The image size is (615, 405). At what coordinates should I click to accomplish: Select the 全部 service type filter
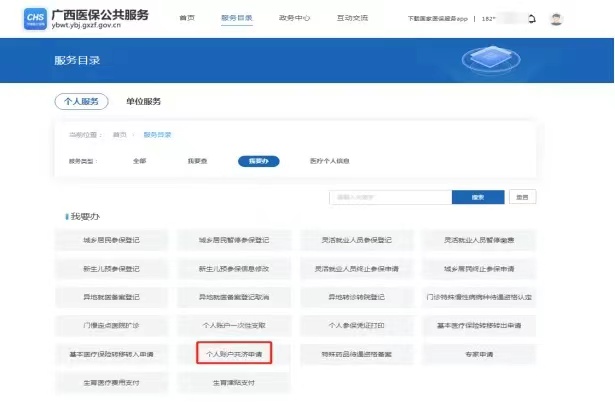pos(139,160)
